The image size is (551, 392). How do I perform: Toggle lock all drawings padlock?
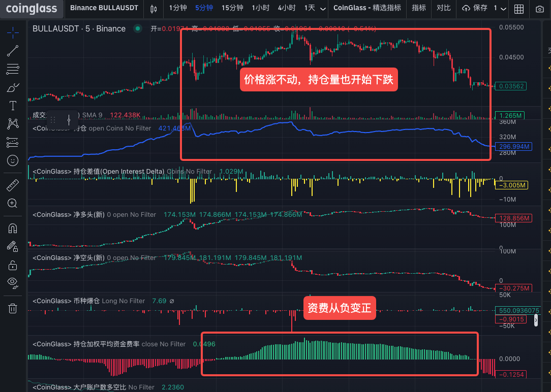pyautogui.click(x=13, y=265)
